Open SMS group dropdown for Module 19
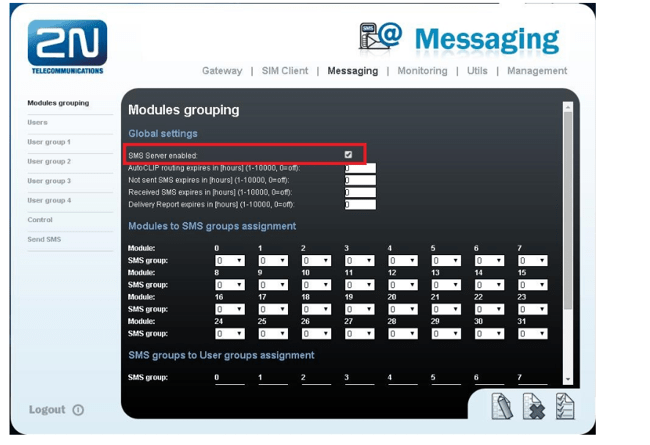The height and width of the screenshot is (445, 650). pyautogui.click(x=359, y=309)
